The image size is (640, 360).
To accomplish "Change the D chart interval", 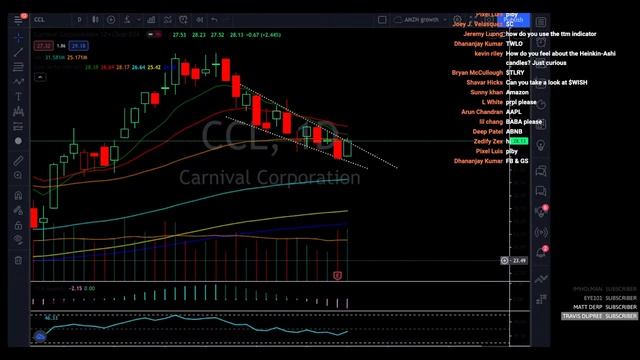I will (79, 20).
